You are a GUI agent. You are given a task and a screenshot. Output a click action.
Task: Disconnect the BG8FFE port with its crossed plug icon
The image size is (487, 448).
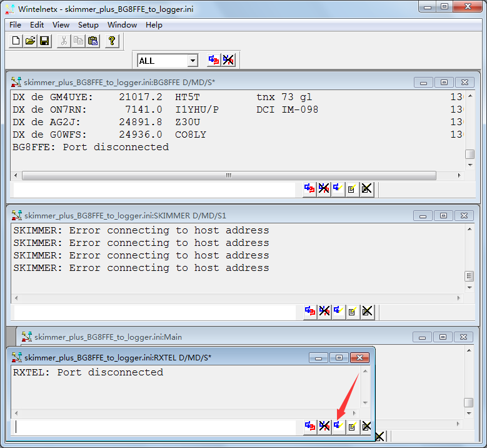pos(324,189)
